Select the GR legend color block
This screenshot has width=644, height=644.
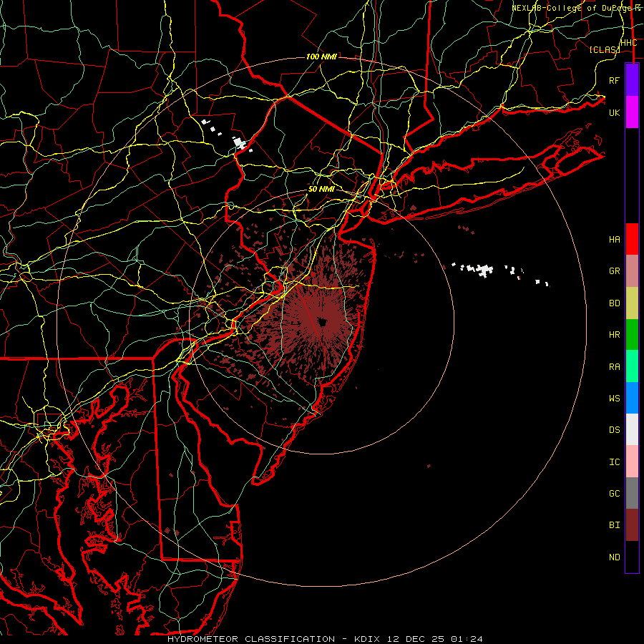click(x=632, y=270)
